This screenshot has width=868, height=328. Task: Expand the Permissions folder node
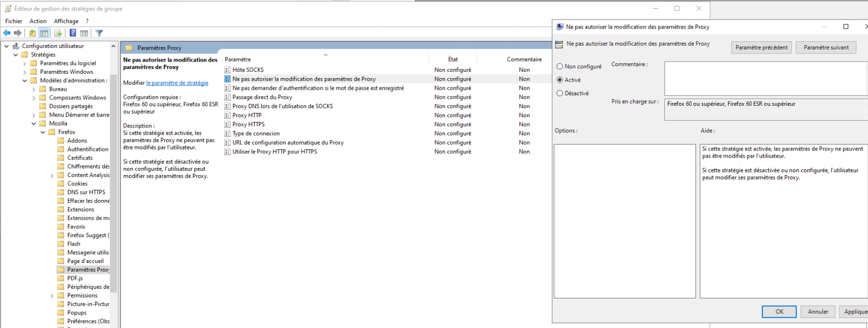pyautogui.click(x=52, y=296)
